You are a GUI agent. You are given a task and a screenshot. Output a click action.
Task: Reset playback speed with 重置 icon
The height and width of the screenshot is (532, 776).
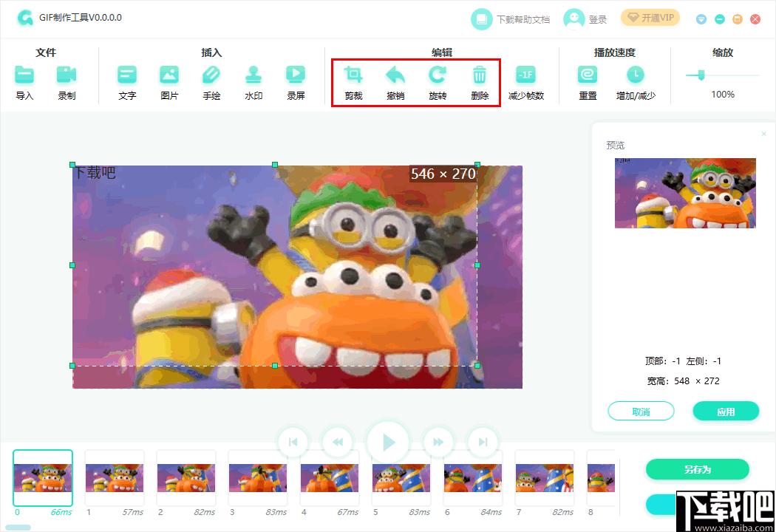pyautogui.click(x=588, y=75)
